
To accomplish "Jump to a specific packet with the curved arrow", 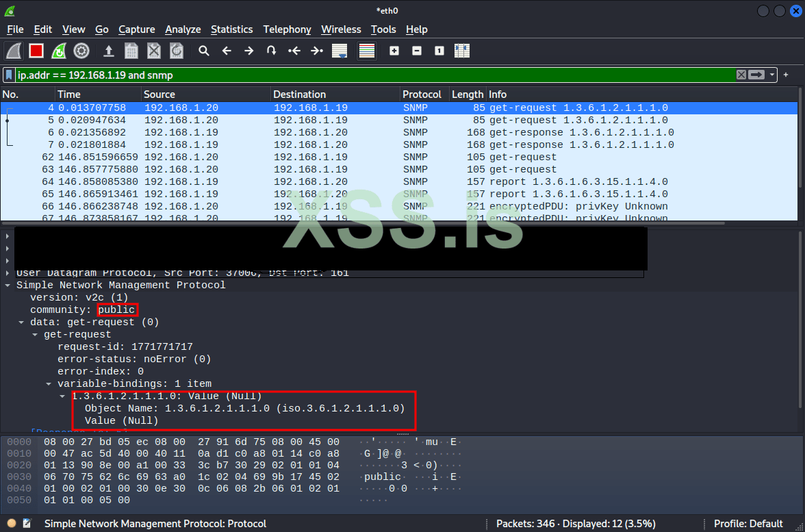I will pos(272,51).
